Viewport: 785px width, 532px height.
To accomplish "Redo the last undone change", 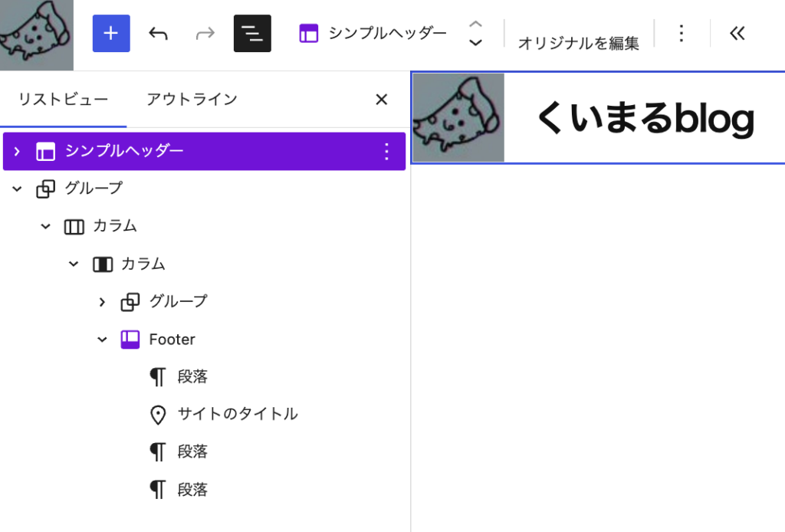I will click(205, 34).
